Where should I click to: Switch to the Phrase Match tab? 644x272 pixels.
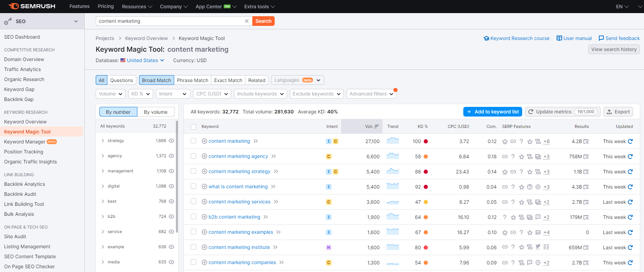pos(192,80)
